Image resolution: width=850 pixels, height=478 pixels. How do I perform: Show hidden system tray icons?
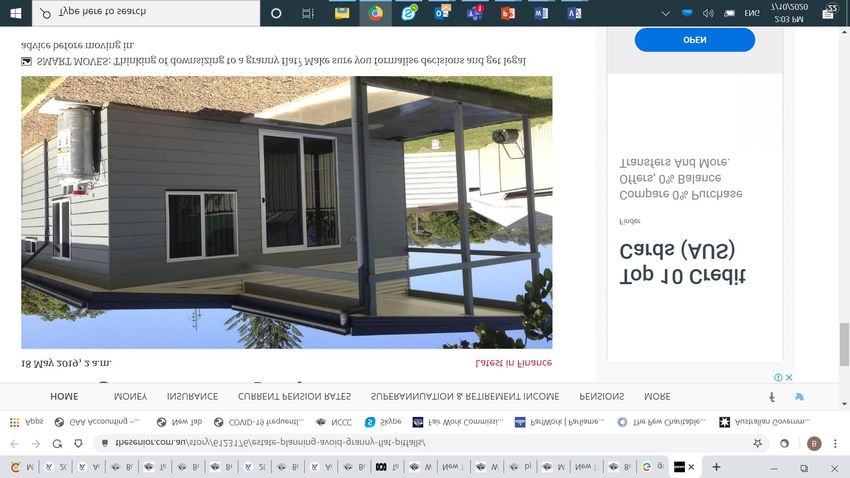[x=666, y=13]
